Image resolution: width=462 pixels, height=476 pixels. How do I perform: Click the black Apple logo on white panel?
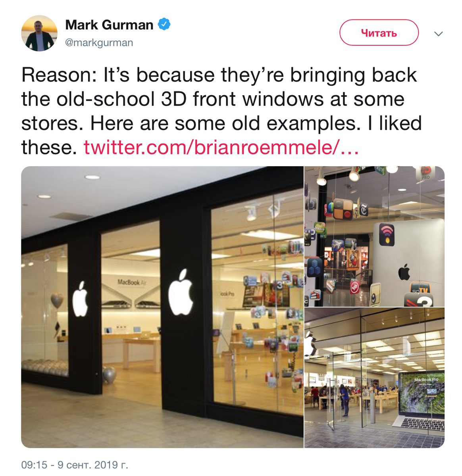click(404, 272)
